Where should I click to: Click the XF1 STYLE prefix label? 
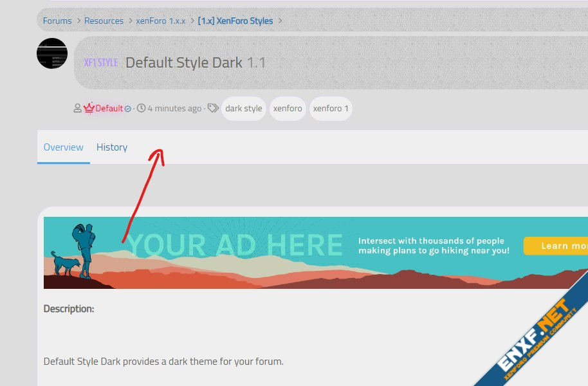pyautogui.click(x=101, y=62)
